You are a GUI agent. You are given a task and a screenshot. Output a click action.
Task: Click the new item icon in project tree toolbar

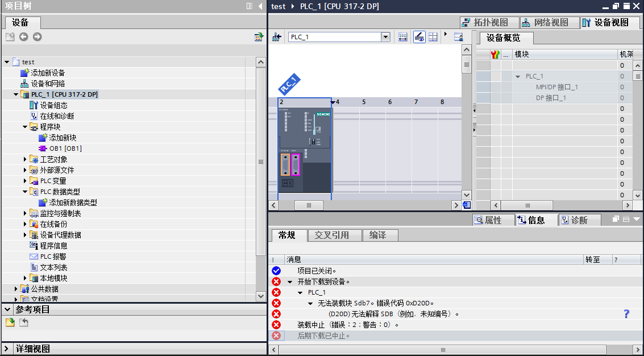(10, 37)
